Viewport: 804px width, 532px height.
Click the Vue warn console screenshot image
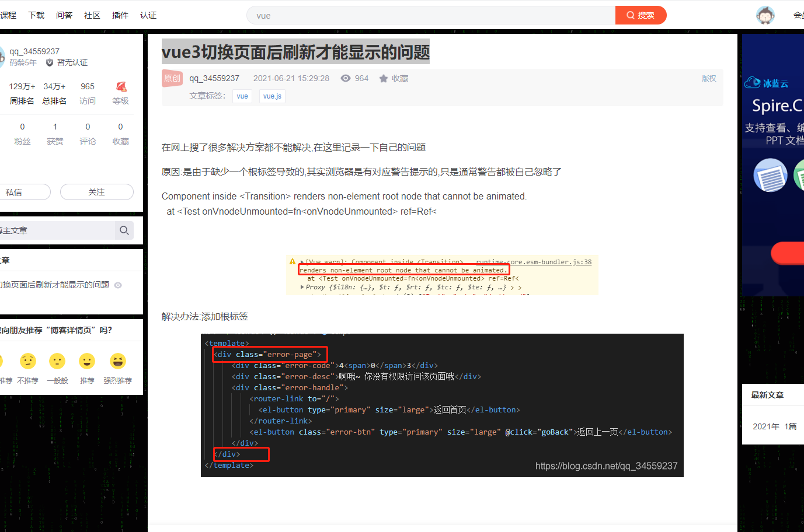click(x=442, y=275)
